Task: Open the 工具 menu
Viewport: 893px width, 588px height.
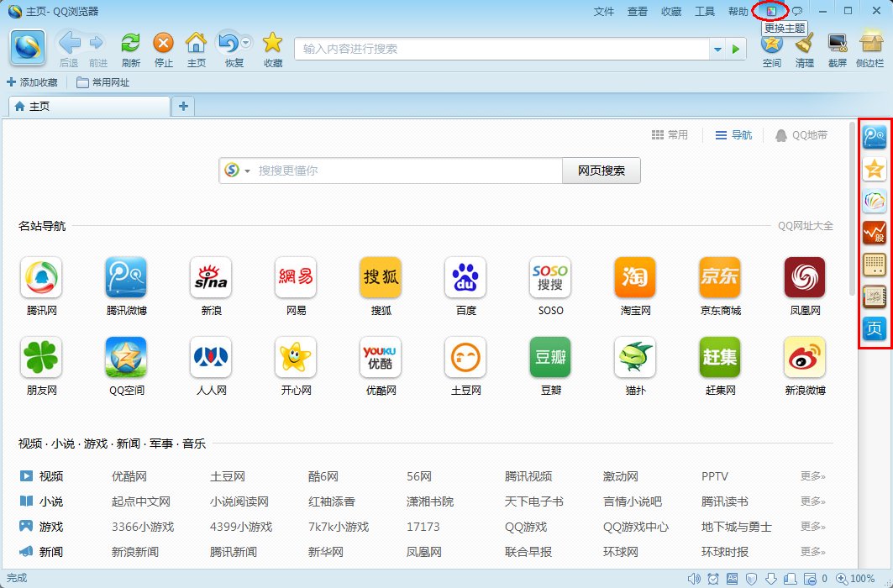Action: coord(705,11)
